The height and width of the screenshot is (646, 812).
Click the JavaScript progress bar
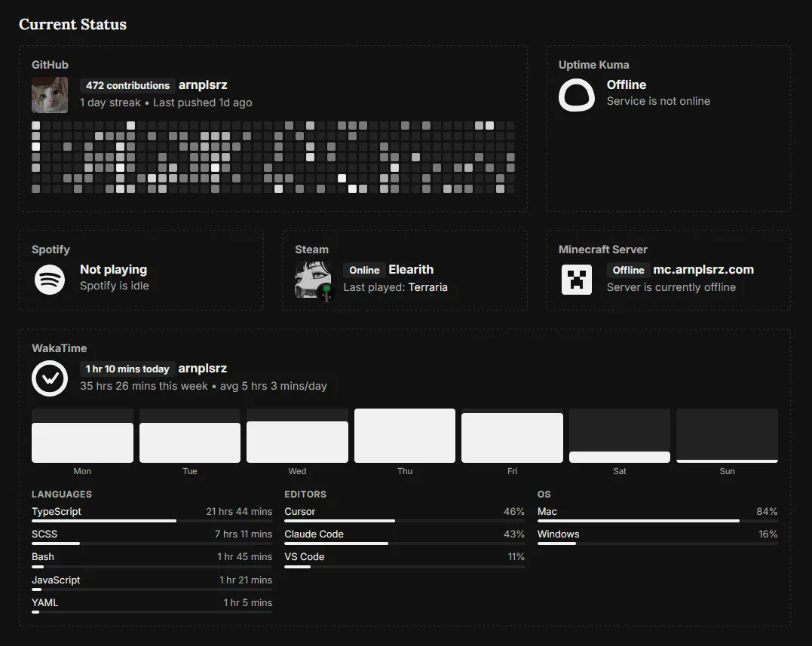(x=152, y=589)
